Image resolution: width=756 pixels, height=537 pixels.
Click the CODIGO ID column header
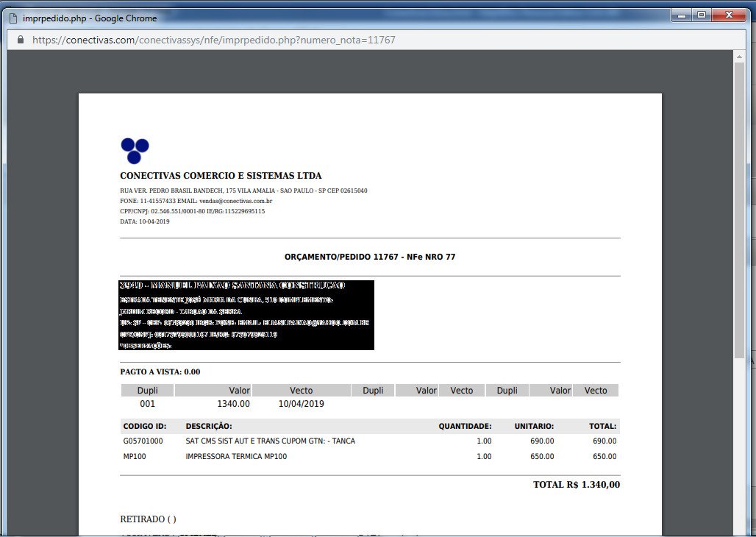[145, 426]
